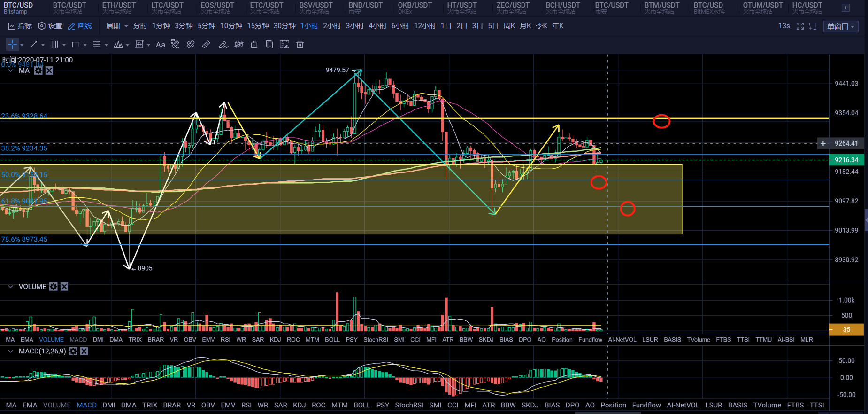
Task: Enter fullscreen with the expand arrows icon
Action: point(800,26)
